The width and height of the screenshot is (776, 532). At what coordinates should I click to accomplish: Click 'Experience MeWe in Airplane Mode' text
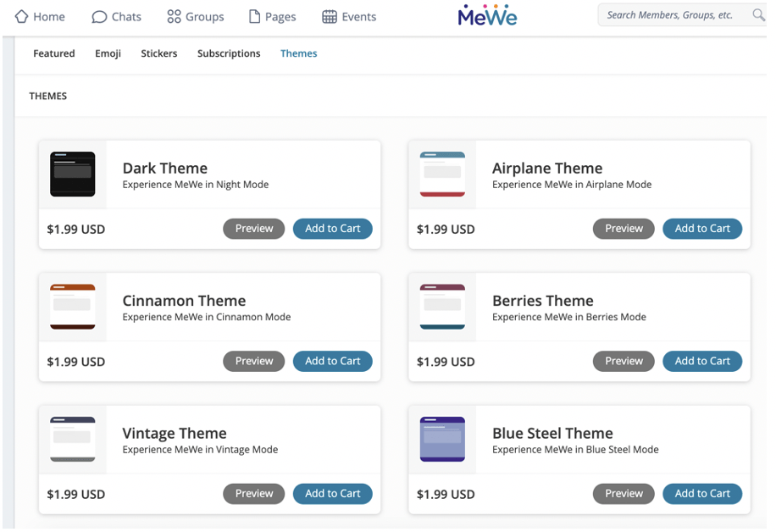click(572, 185)
